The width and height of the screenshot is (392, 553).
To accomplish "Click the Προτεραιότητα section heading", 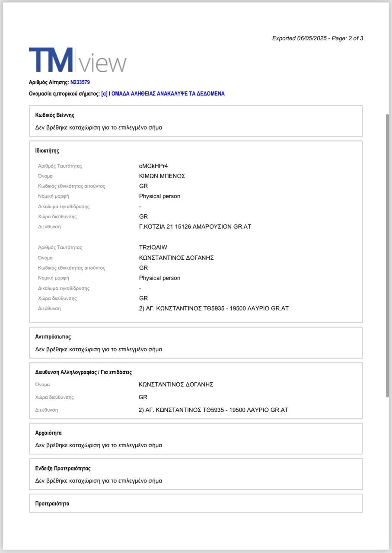I will point(52,504).
